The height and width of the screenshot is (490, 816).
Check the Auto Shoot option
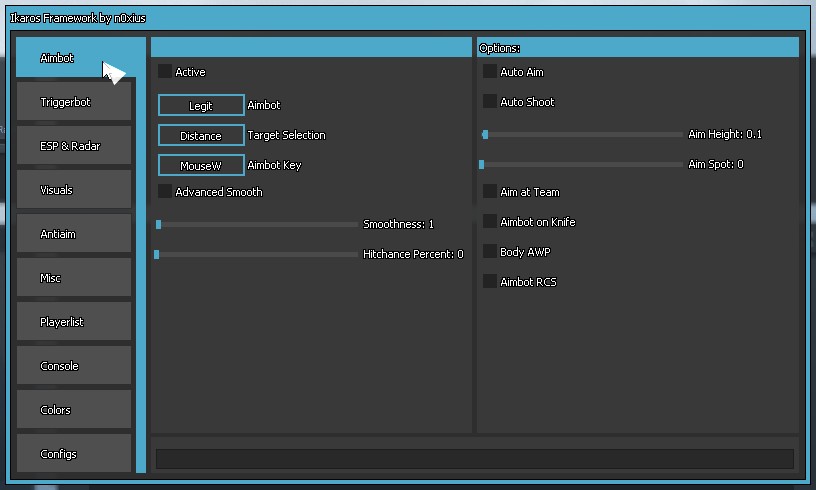tap(490, 102)
